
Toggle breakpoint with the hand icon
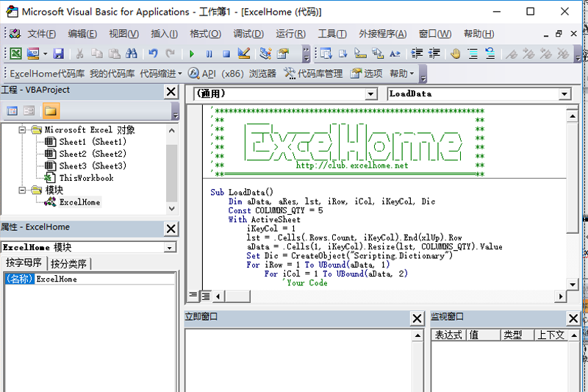coord(455,54)
